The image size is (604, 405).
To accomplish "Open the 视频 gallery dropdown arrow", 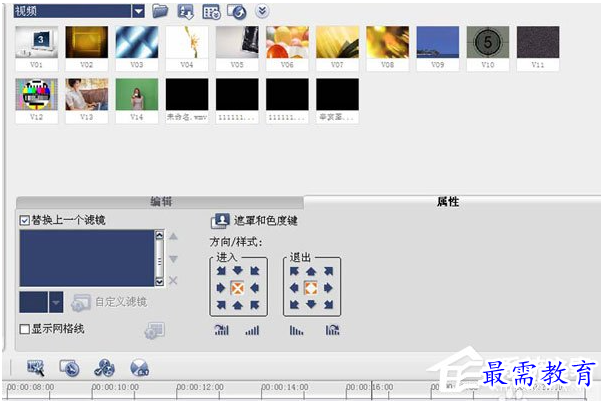I will (x=138, y=11).
